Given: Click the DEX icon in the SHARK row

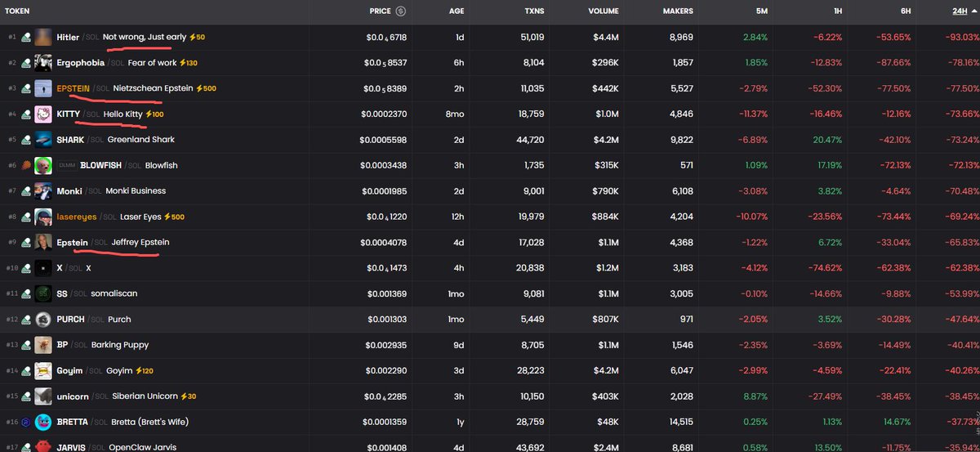Looking at the screenshot, I should pos(26,140).
